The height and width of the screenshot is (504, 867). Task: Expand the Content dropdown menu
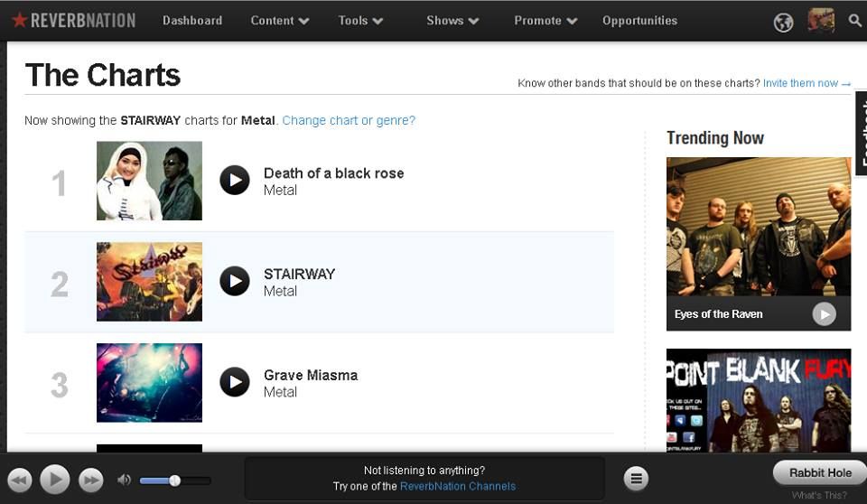click(x=279, y=21)
